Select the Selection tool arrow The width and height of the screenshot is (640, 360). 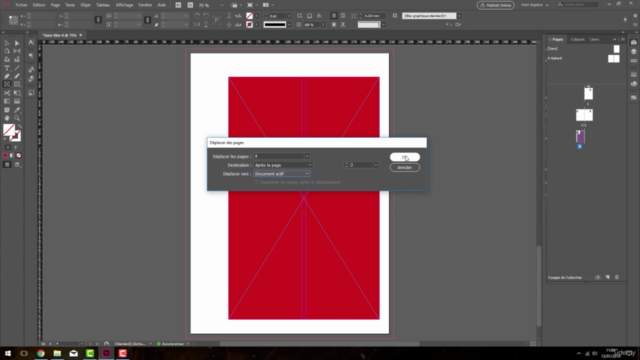pyautogui.click(x=7, y=43)
